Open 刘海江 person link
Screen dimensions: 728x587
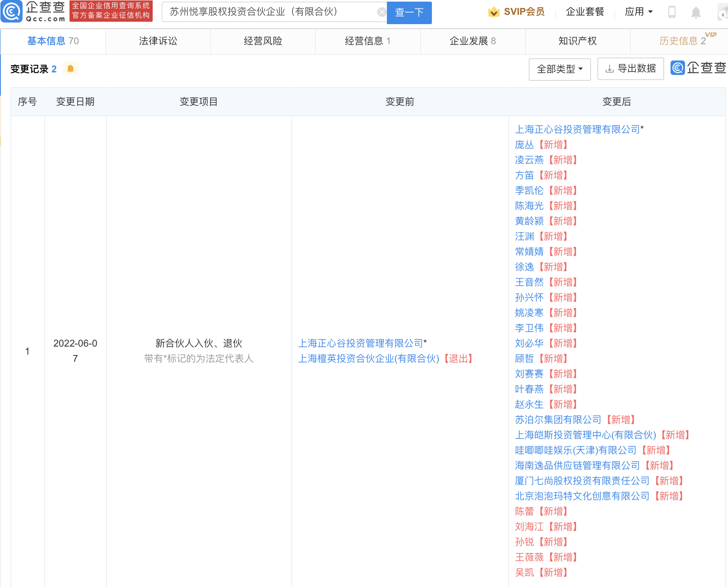tap(529, 527)
